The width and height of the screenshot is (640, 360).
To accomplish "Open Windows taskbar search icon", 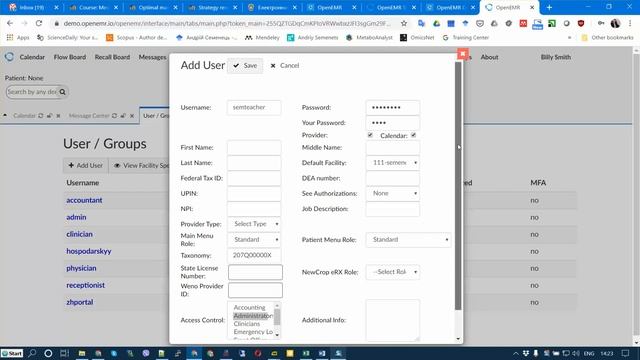I will coord(32,353).
